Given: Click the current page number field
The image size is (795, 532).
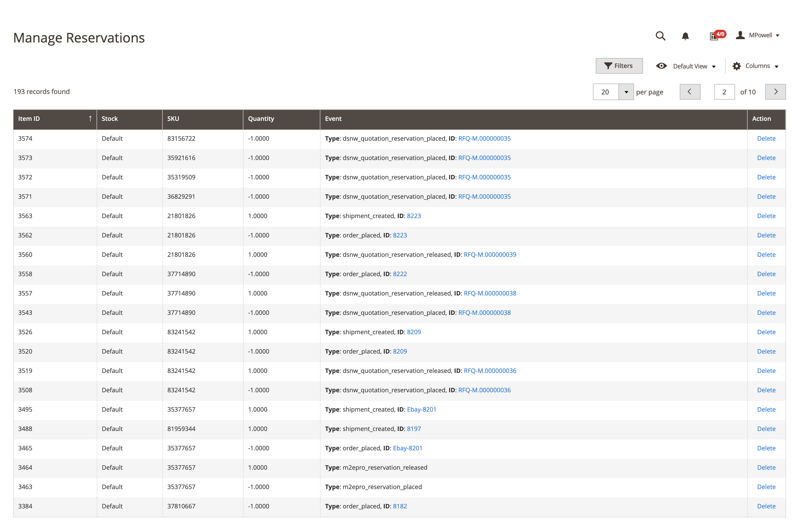Looking at the screenshot, I should click(x=724, y=92).
